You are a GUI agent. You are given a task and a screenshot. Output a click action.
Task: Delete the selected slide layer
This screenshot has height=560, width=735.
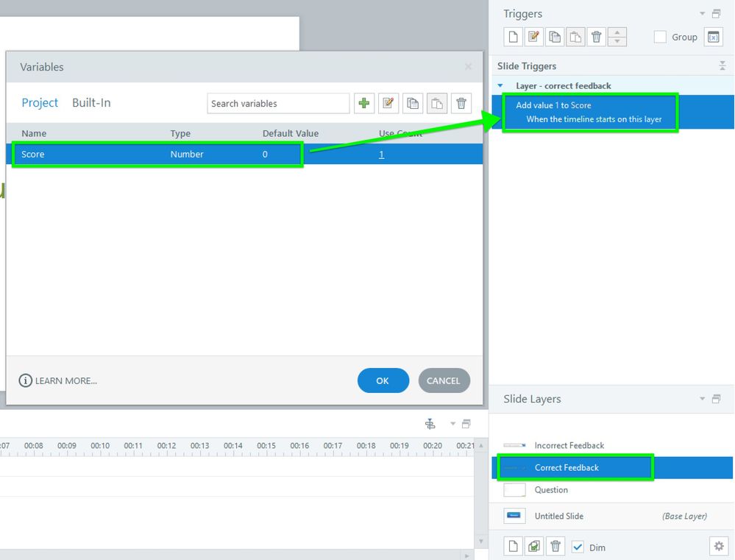(x=555, y=547)
